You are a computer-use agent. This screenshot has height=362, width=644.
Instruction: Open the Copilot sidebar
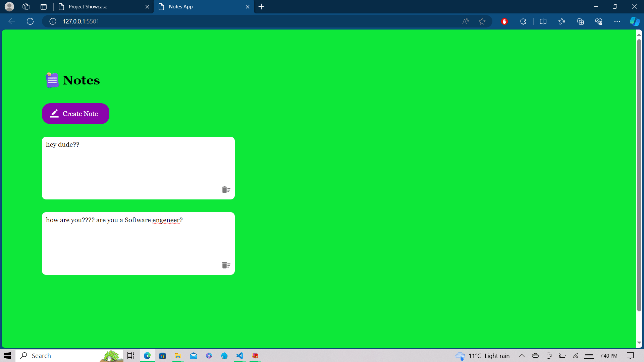pos(634,21)
